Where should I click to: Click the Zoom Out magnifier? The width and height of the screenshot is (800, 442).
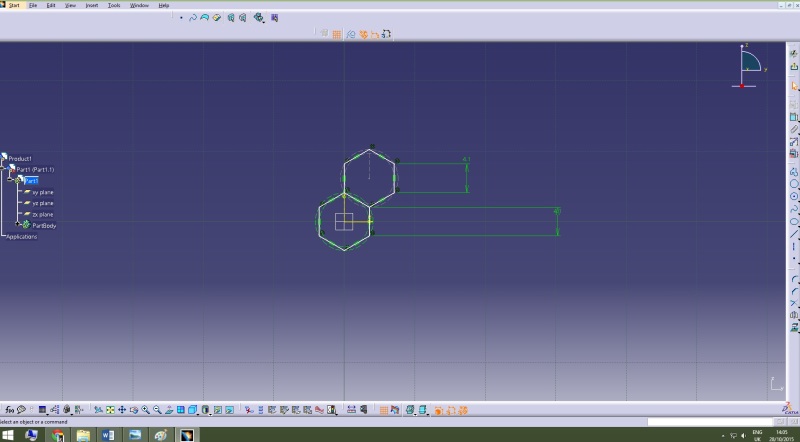(157, 410)
